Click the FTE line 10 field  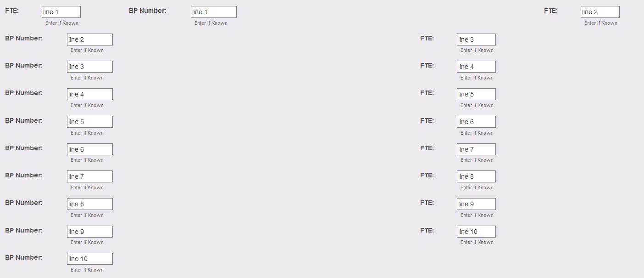click(x=476, y=232)
